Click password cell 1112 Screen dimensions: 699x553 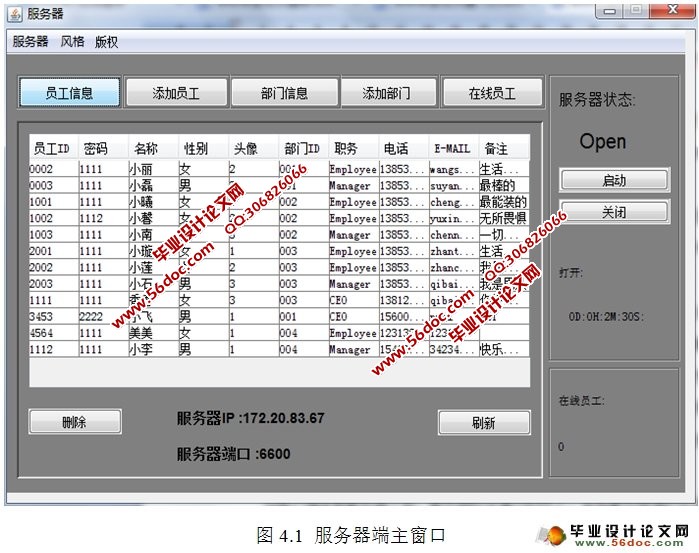pos(103,218)
